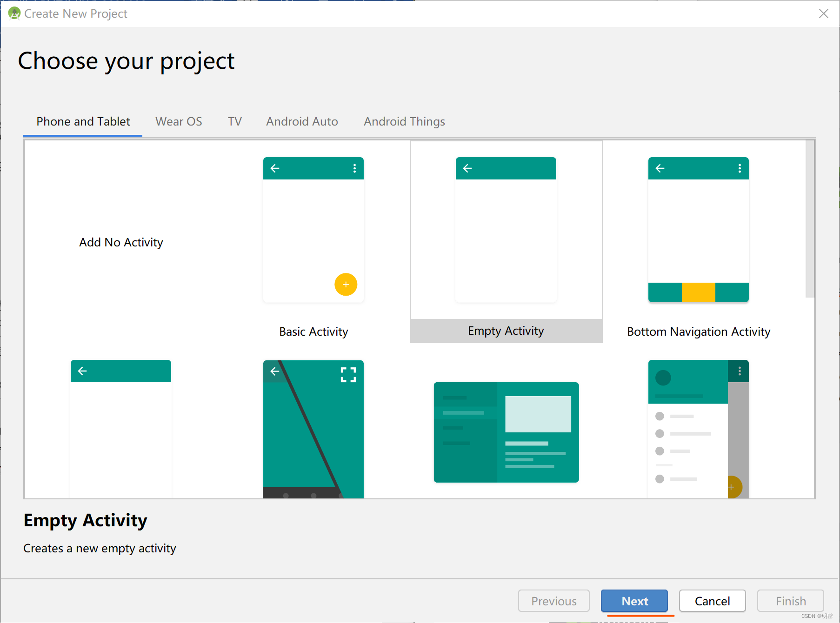Pick the Bottom Navigation Activity thumbnail
The image size is (840, 623).
(699, 230)
